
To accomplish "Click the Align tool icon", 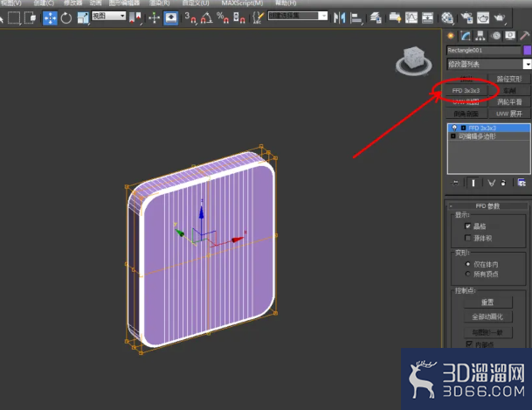I will point(356,17).
